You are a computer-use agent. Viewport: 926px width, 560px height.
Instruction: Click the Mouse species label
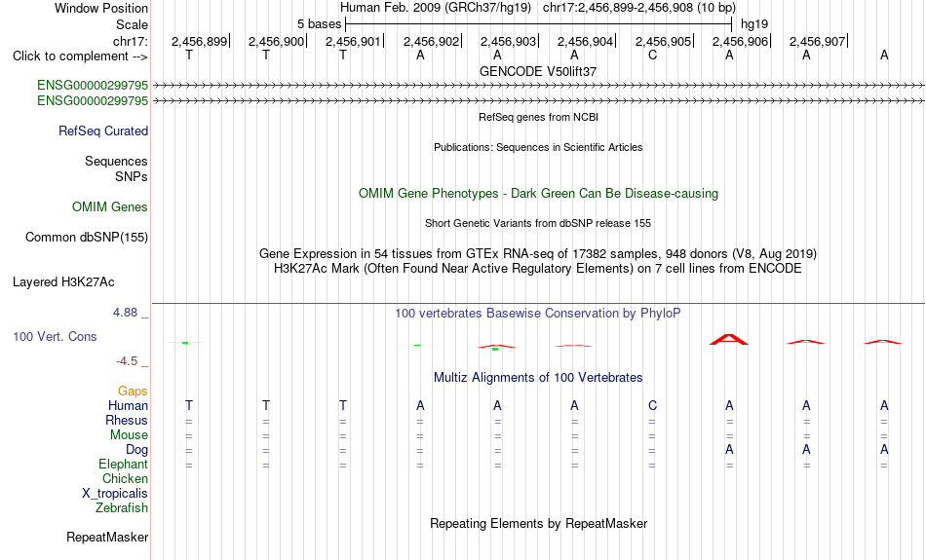point(129,435)
